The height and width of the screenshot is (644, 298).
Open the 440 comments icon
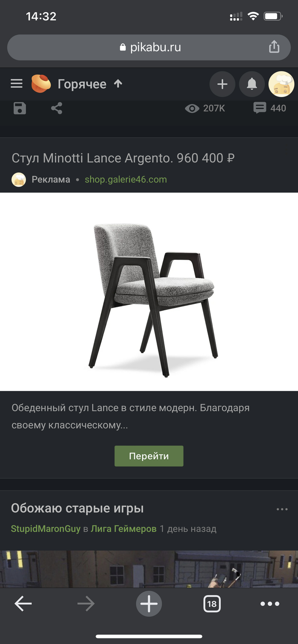[x=269, y=108]
